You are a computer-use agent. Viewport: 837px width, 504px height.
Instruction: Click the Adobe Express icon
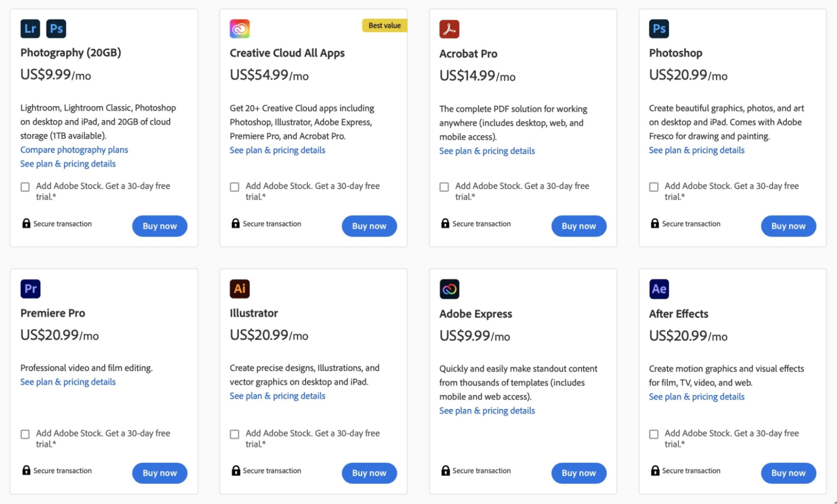(449, 289)
